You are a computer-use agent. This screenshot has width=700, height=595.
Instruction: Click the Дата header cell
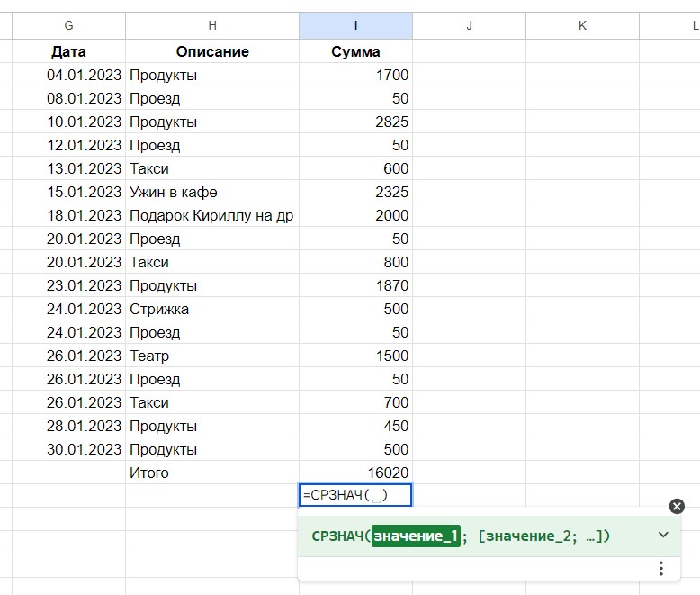point(69,51)
